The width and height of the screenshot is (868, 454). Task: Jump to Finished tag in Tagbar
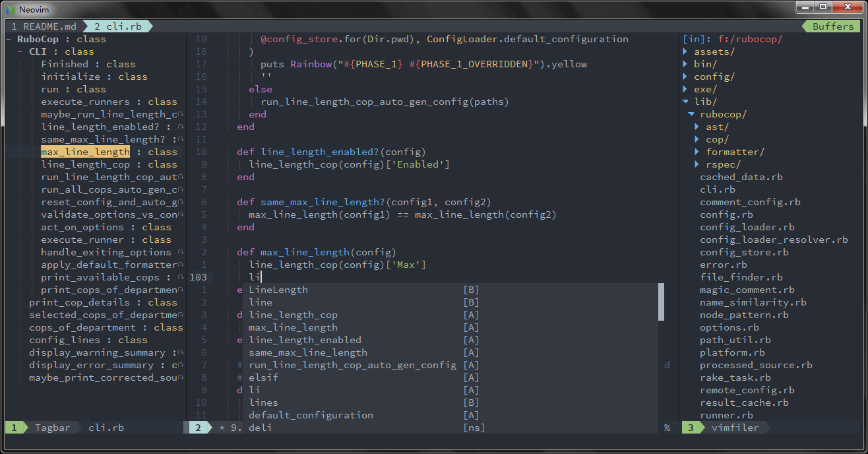click(65, 64)
